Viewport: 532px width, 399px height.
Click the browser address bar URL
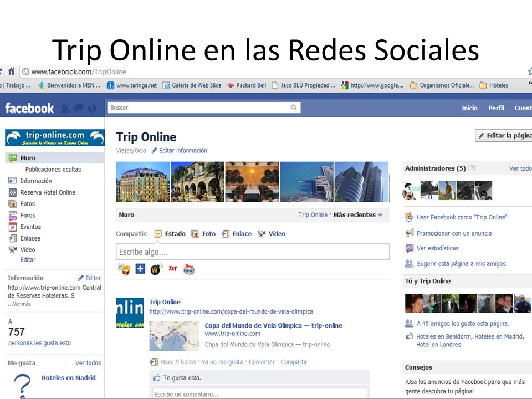79,71
